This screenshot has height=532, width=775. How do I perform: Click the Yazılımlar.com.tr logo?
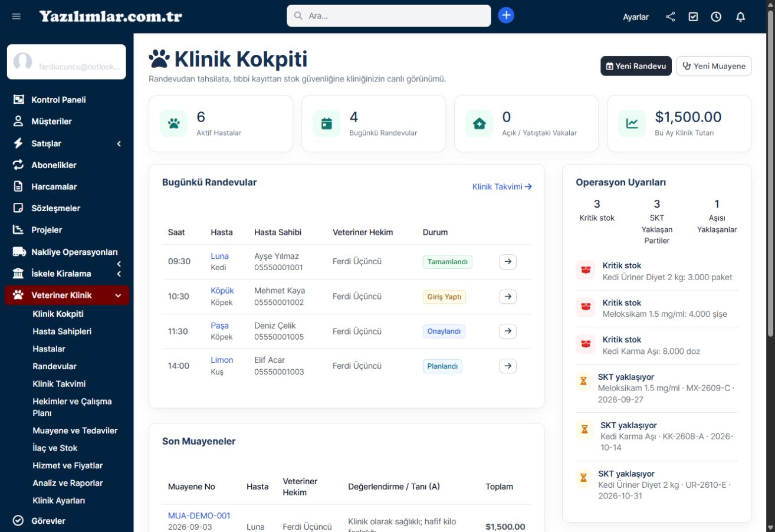pos(110,17)
